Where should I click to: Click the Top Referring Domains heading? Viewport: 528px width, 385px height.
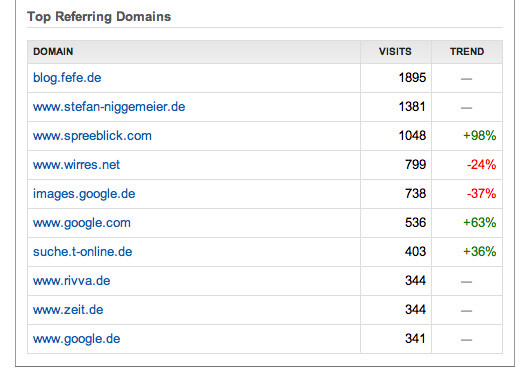(x=99, y=17)
